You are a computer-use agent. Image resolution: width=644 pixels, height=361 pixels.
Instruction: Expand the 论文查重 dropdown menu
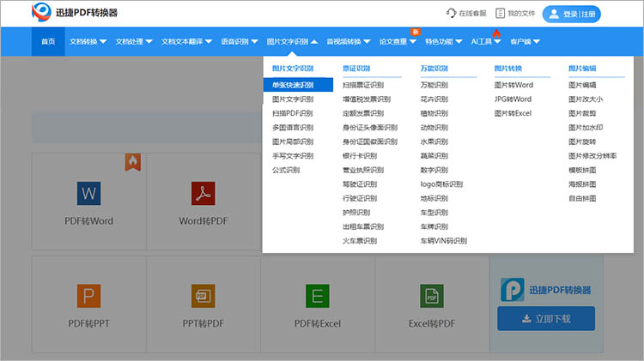click(x=398, y=41)
